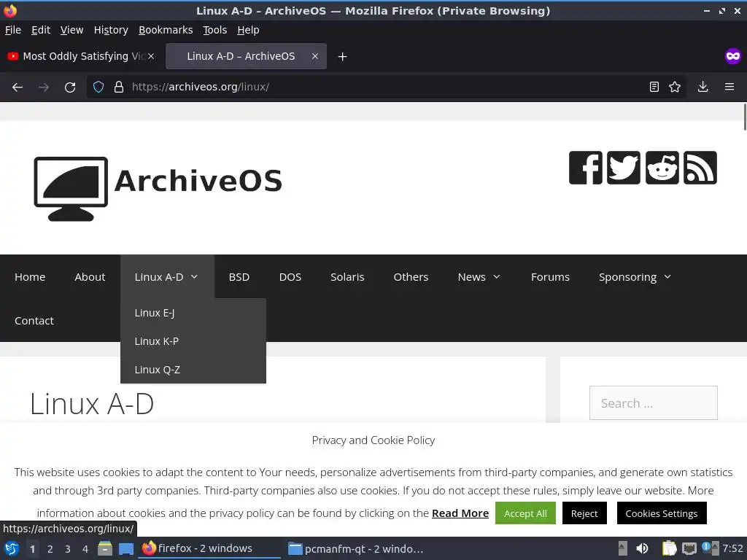747x560 pixels.
Task: Open the Edit menu
Action: click(x=41, y=30)
